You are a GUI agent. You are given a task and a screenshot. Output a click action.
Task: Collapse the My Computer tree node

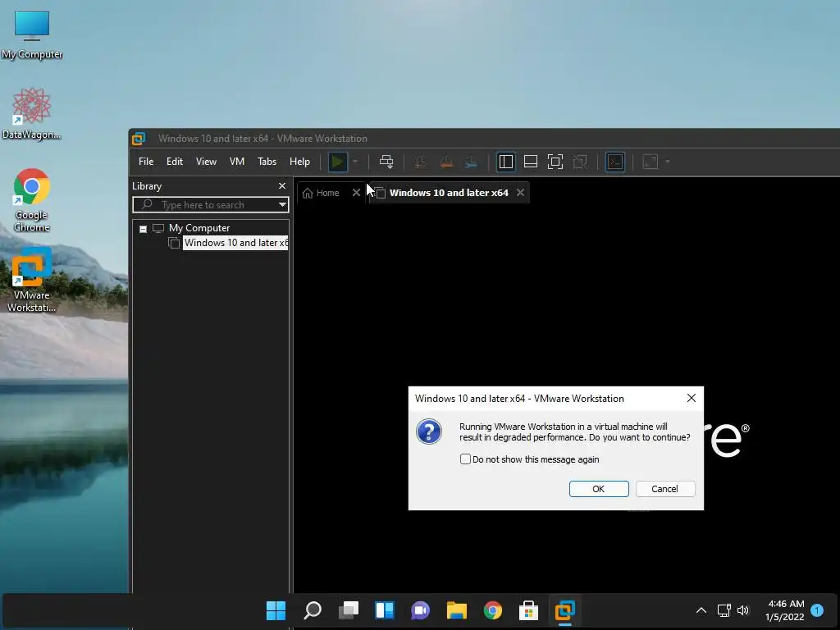point(143,229)
